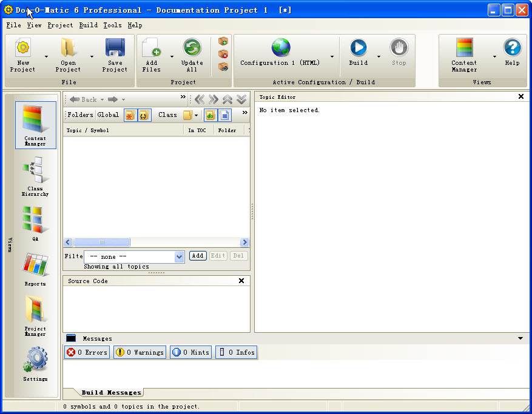Click the Back arrow navigation button

[x=83, y=99]
